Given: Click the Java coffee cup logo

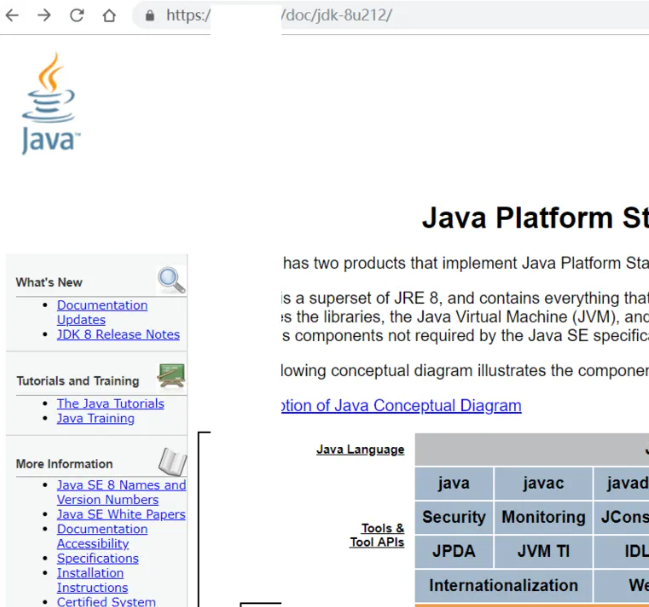Looking at the screenshot, I should 49,104.
